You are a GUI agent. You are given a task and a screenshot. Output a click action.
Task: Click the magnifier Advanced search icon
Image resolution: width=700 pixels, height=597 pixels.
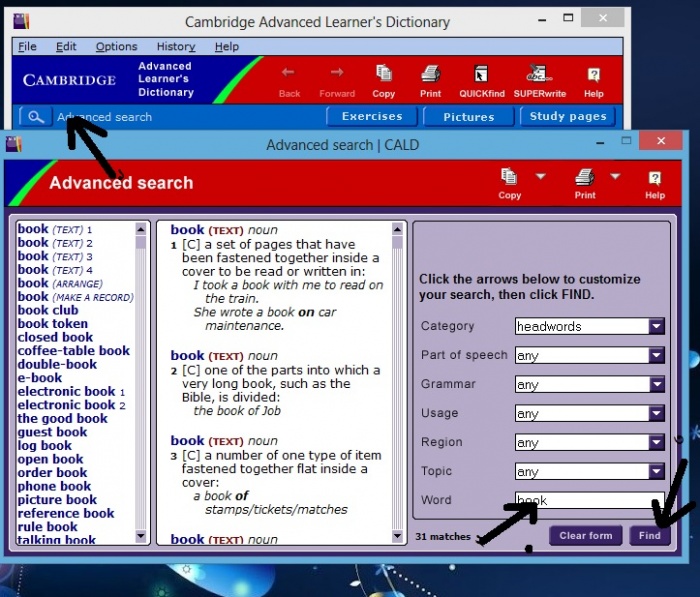(x=36, y=117)
